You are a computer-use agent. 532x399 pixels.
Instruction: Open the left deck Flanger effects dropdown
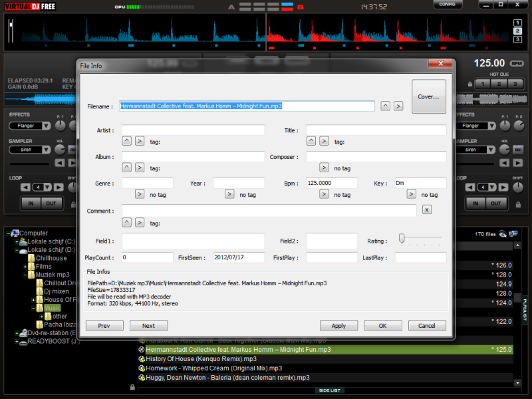click(46, 126)
